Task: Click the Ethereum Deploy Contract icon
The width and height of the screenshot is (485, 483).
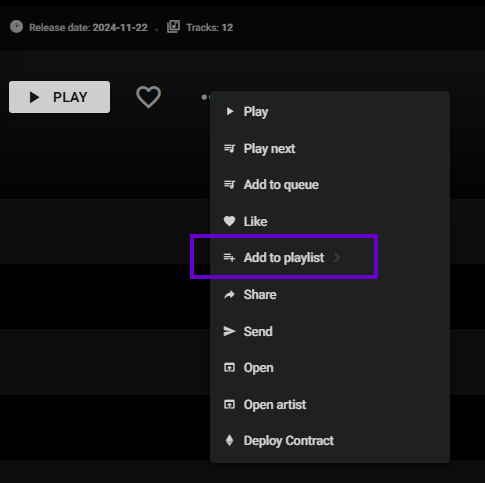Action: (x=229, y=440)
